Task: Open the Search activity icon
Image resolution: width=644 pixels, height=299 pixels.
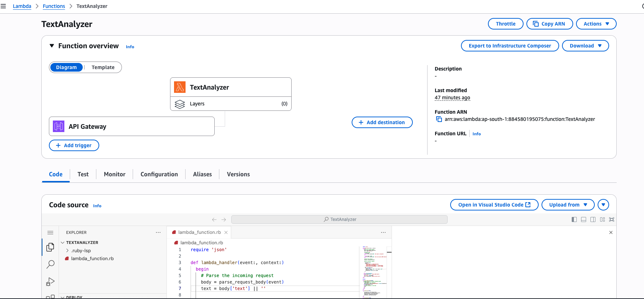Action: point(50,264)
